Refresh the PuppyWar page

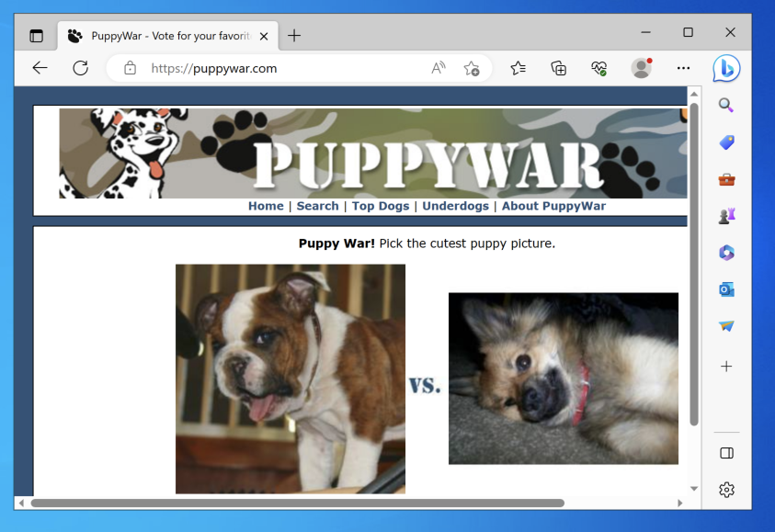click(x=80, y=68)
